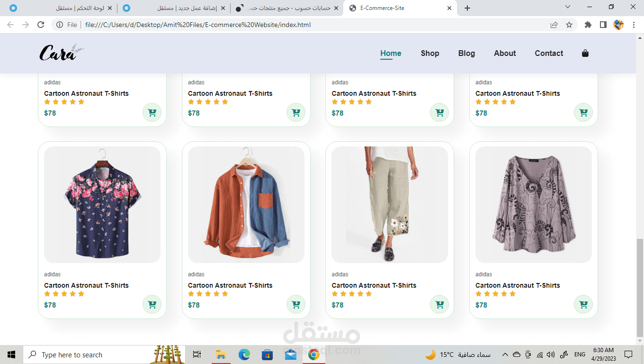Click inside the address bar

coord(284,24)
